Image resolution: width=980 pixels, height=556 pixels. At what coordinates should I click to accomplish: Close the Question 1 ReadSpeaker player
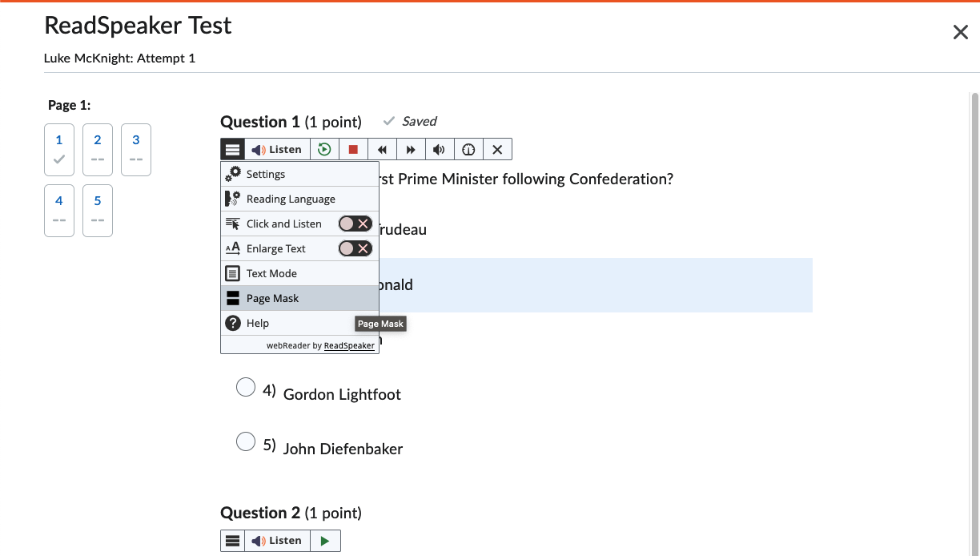click(497, 149)
